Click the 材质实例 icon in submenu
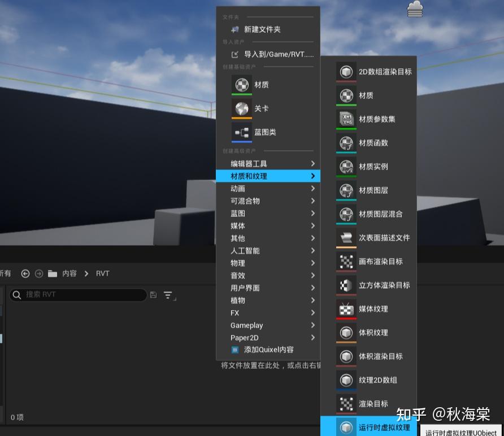This screenshot has height=436, width=504. click(x=346, y=167)
